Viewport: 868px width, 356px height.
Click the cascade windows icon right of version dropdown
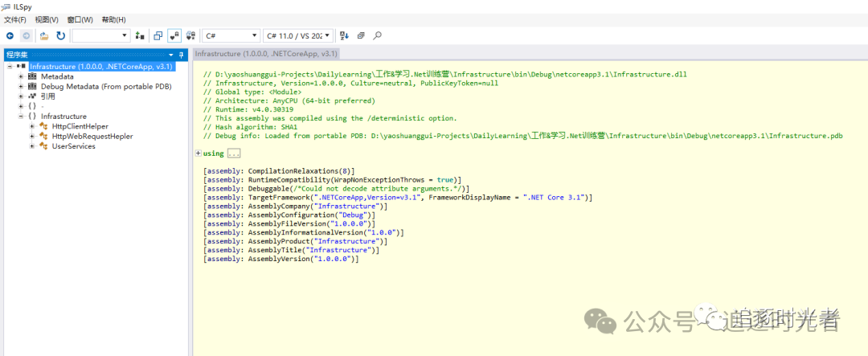click(x=361, y=35)
